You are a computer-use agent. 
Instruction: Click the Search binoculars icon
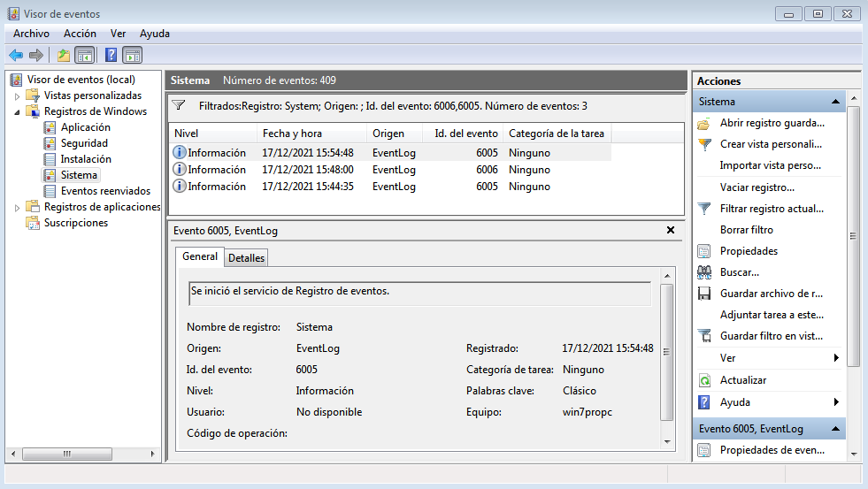click(x=704, y=272)
